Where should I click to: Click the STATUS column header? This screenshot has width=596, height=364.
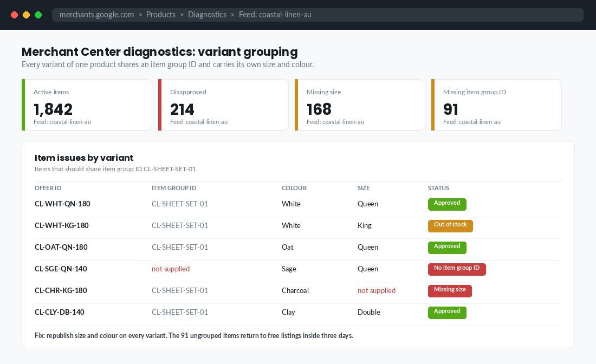point(439,188)
